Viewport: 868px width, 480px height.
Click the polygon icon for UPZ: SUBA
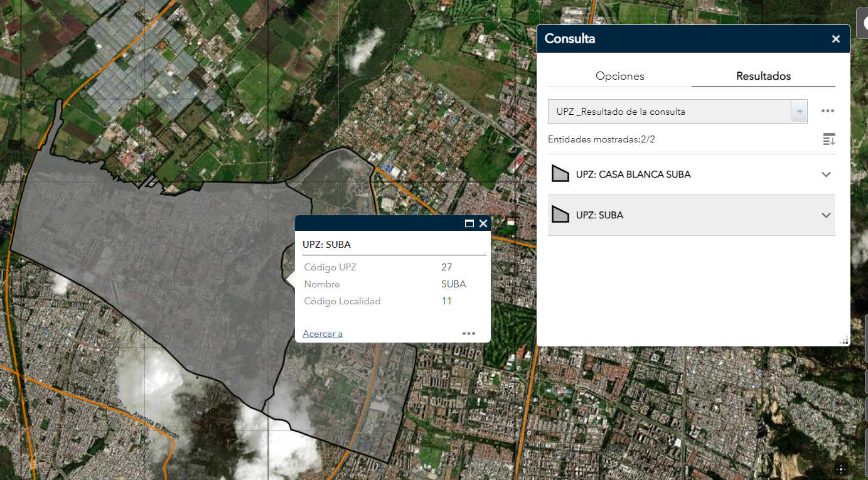click(560, 215)
